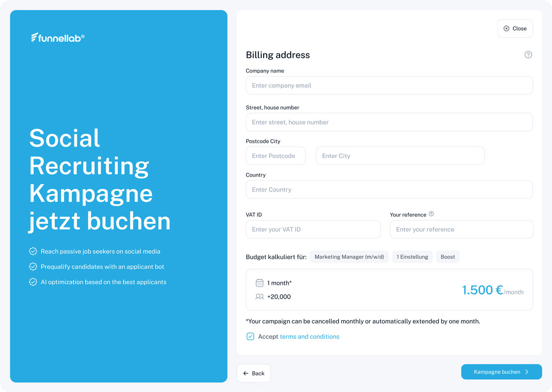Focus the Company name input field
Viewport: 552px width, 392px height.
[389, 85]
